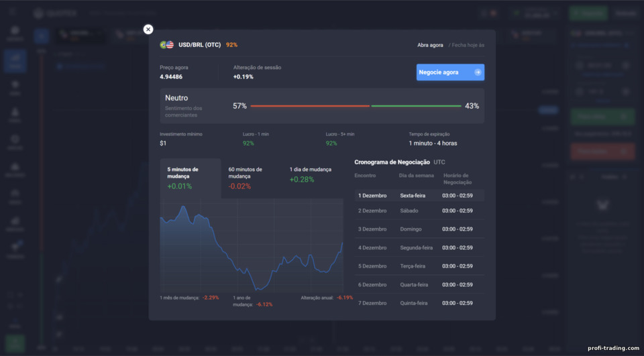644x356 pixels.
Task: Click the $1 minimum investment value
Action: pos(163,143)
